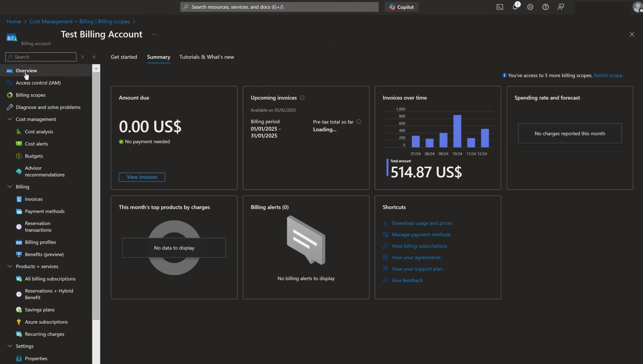Viewport: 643px width, 364px height.
Task: Click 514.87 US$ total amount text
Action: [426, 172]
